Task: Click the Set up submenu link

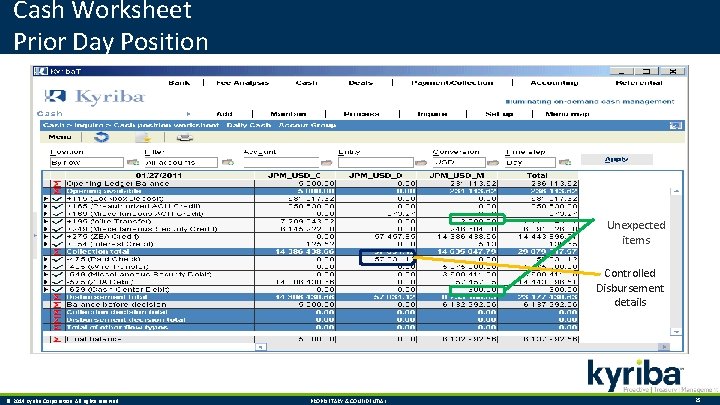Action: [x=499, y=114]
